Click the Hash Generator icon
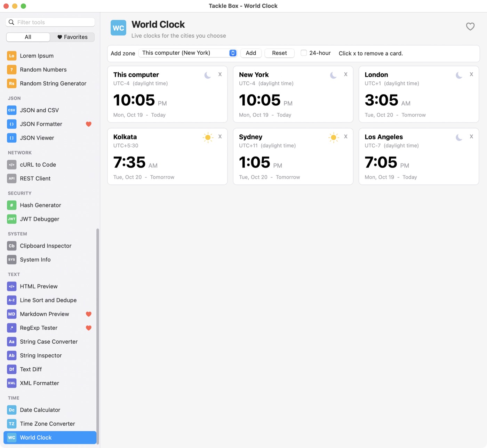Viewport: 487px width, 448px height. [x=11, y=205]
